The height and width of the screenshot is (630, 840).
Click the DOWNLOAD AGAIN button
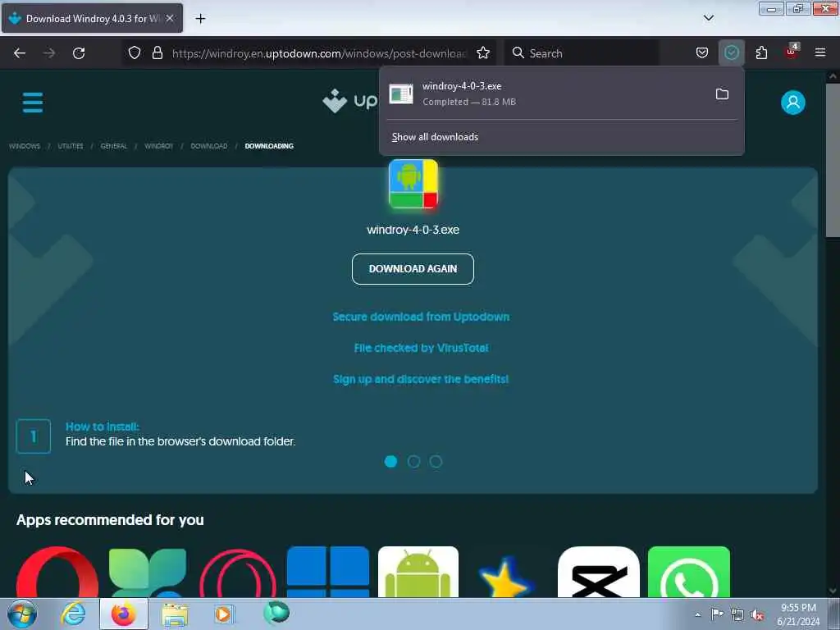click(413, 269)
